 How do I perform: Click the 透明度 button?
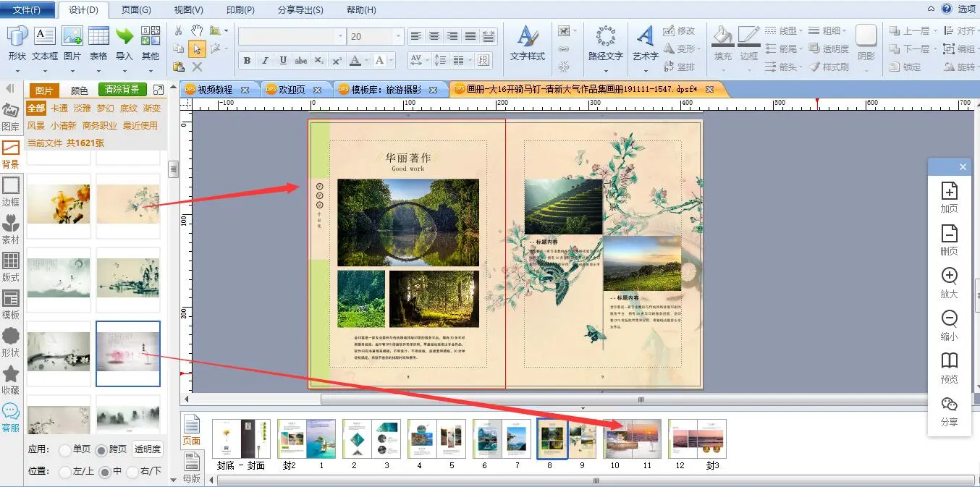tap(147, 449)
